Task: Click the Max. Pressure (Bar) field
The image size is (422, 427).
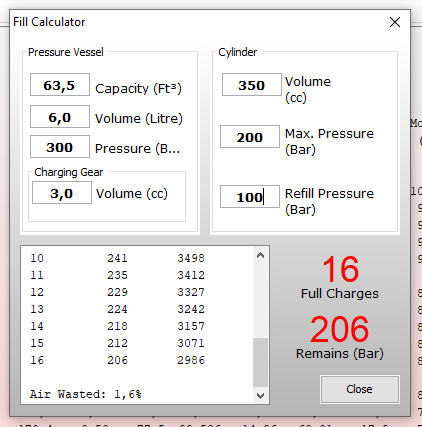Action: click(250, 137)
